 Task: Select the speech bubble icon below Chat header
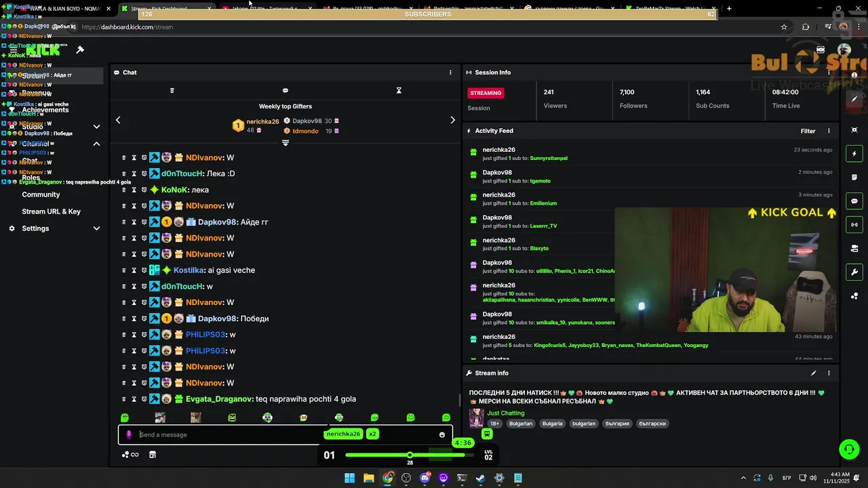[285, 90]
